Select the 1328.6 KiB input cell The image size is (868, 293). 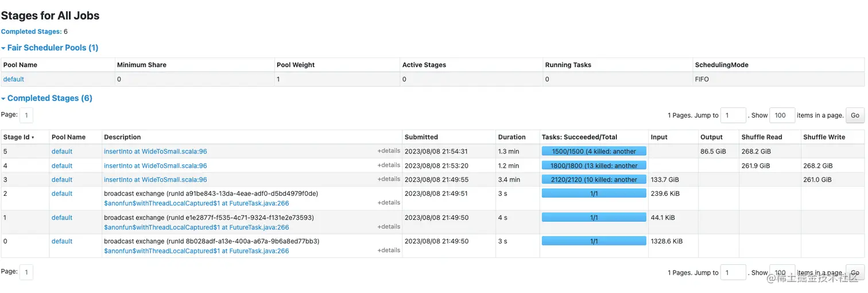pyautogui.click(x=673, y=246)
